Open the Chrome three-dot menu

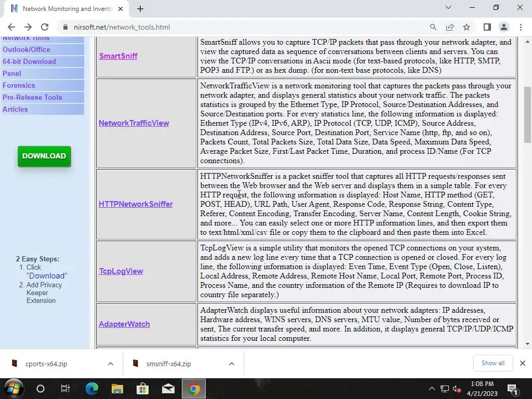click(521, 27)
